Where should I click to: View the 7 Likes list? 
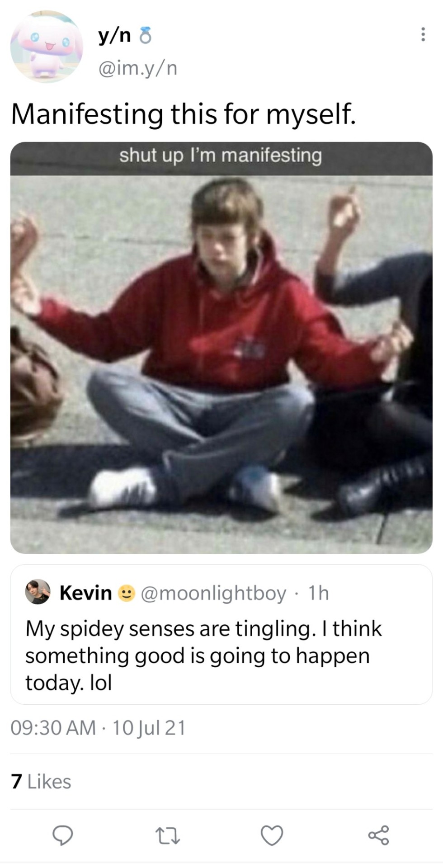coord(41,782)
